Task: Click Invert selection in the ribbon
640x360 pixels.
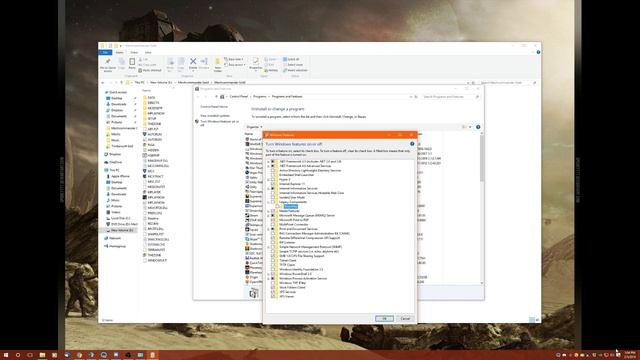Action: pos(295,70)
